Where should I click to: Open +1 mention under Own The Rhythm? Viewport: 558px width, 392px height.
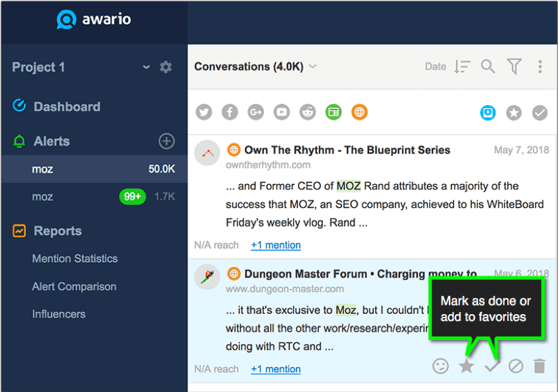pyautogui.click(x=276, y=245)
